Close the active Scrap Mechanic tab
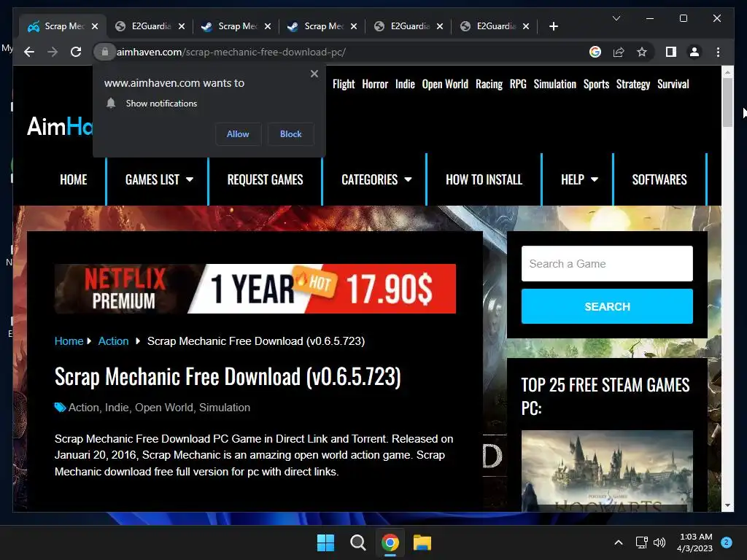This screenshot has width=747, height=560. [95, 26]
